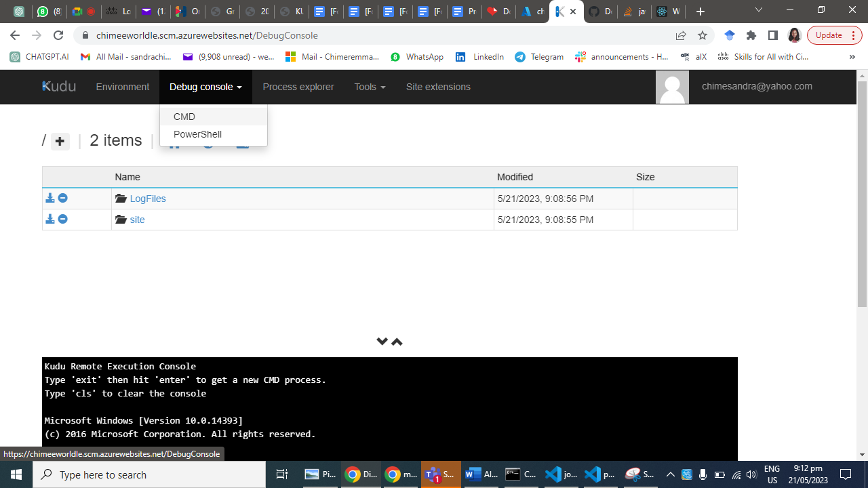Open the Chrome tab search dropdown
Image resolution: width=868 pixels, height=488 pixels.
759,12
